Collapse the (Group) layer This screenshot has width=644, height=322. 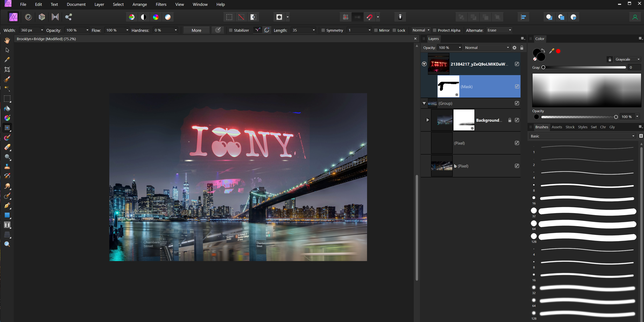pos(424,103)
